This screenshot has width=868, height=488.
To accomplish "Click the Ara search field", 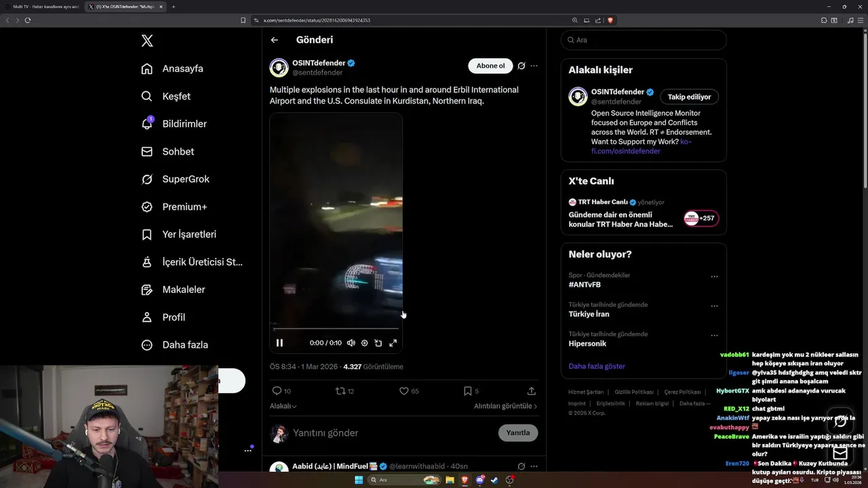I will tap(644, 40).
